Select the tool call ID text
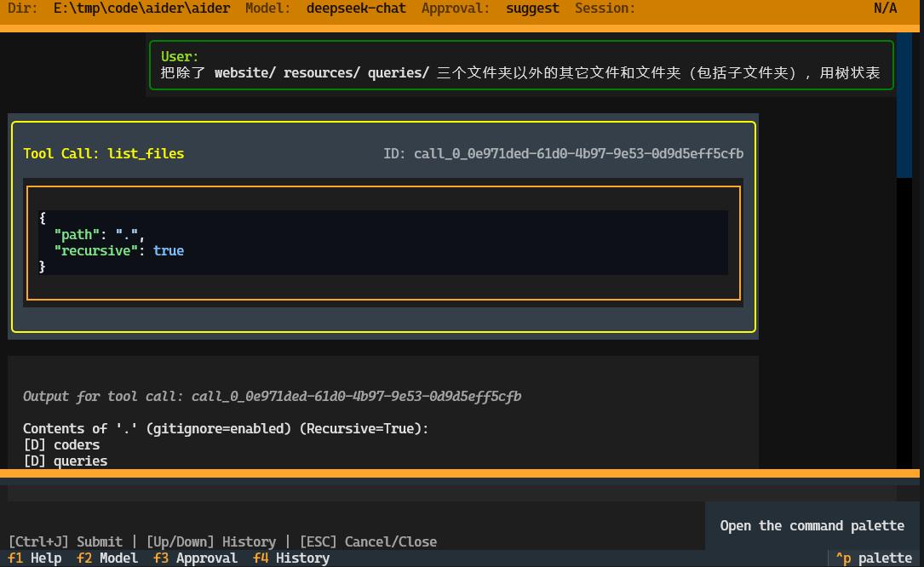The image size is (924, 567). click(563, 154)
